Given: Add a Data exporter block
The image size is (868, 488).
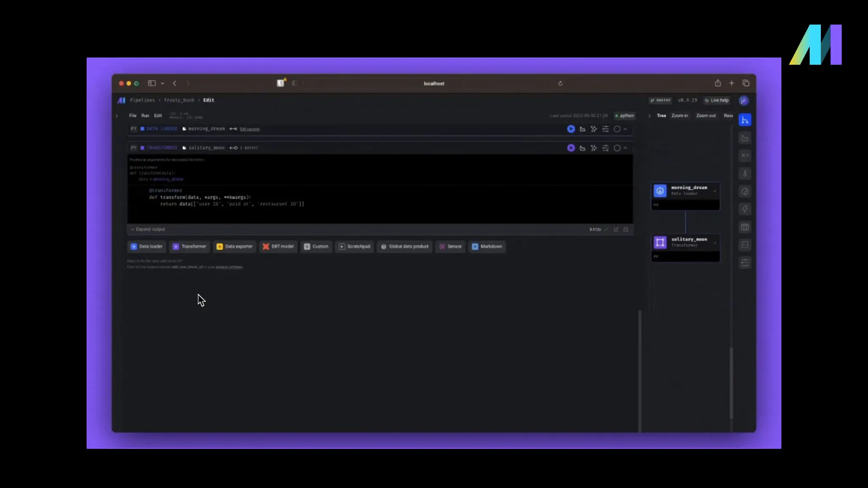Looking at the screenshot, I should [234, 247].
